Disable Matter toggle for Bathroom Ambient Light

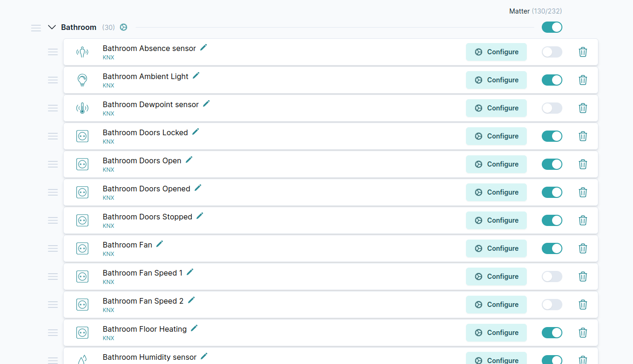pos(552,80)
